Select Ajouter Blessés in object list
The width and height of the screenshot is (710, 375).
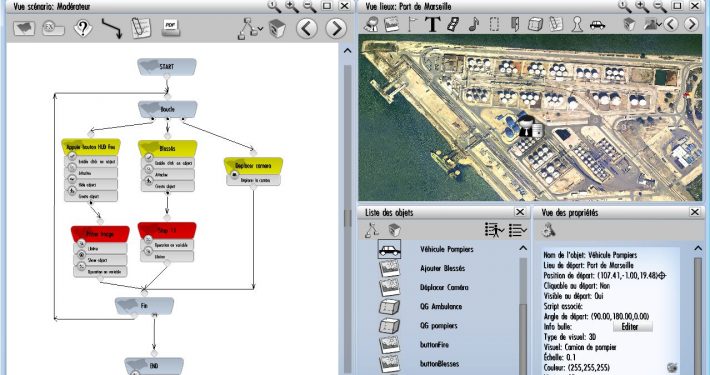coord(442,268)
